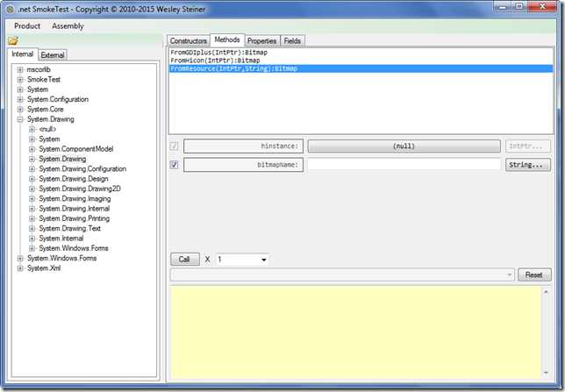Viewport: 565px width, 392px height.
Task: Click the SmokeTest app icon in title bar
Action: pos(11,10)
